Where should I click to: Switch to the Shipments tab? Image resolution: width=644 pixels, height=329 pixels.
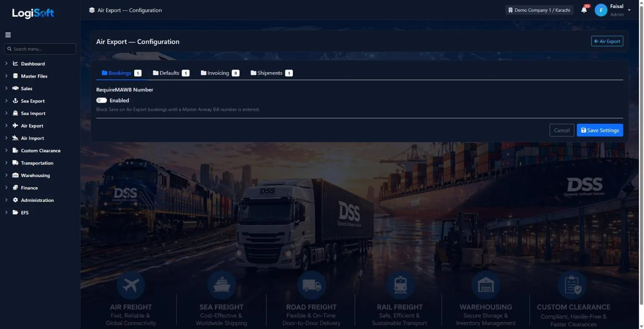pos(271,73)
